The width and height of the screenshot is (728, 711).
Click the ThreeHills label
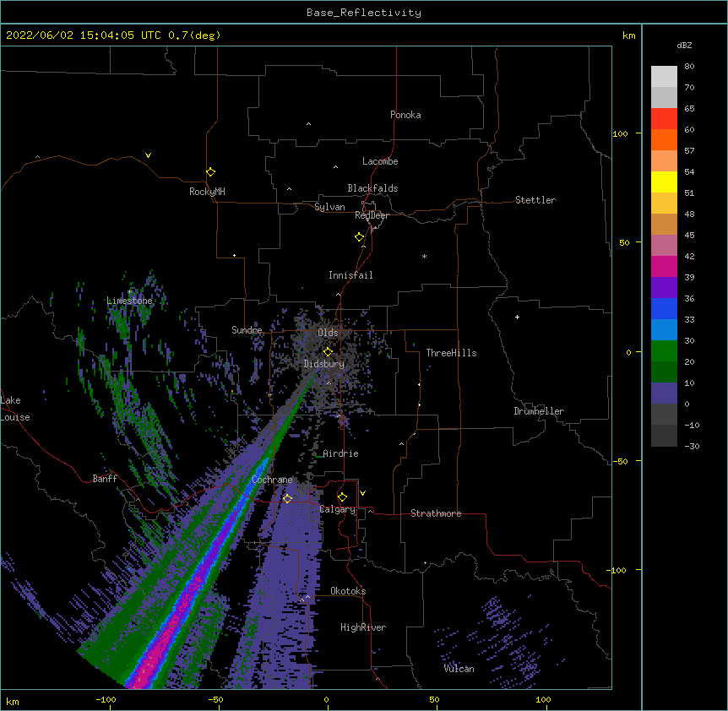click(451, 353)
